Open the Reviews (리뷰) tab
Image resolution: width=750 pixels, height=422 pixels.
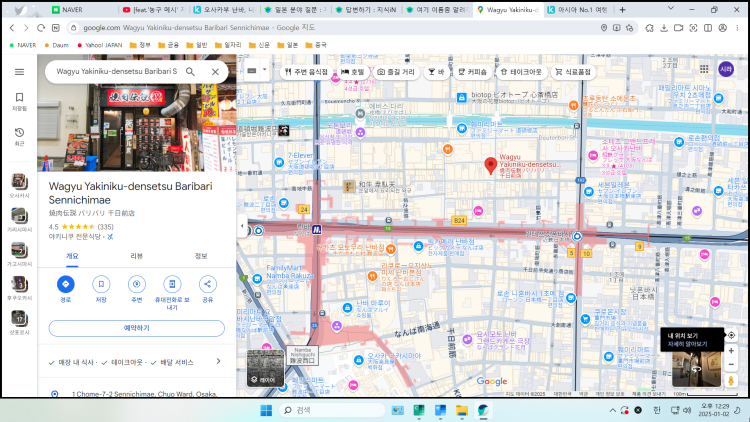[x=136, y=256]
